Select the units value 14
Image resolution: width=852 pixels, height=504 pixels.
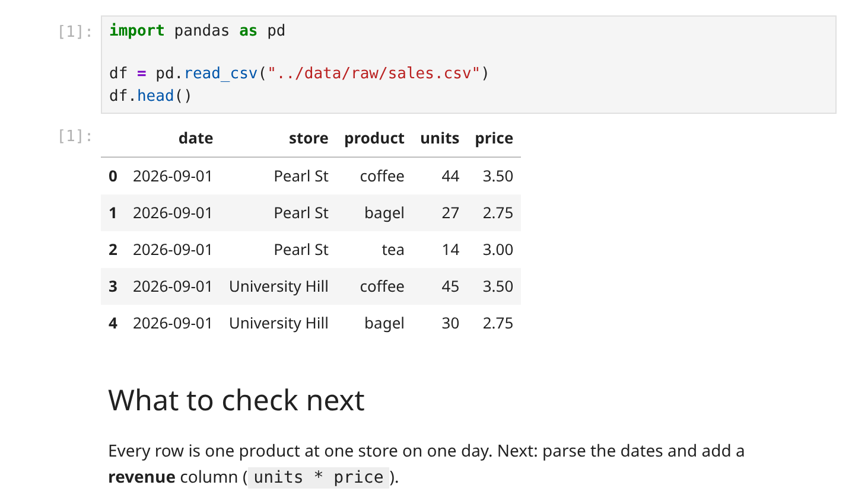click(x=450, y=250)
